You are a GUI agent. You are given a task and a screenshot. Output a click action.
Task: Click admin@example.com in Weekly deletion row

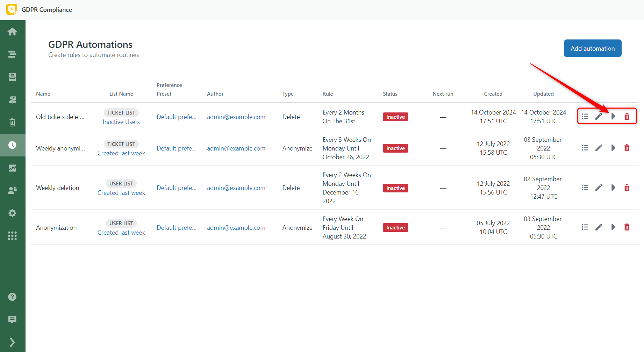click(x=236, y=188)
